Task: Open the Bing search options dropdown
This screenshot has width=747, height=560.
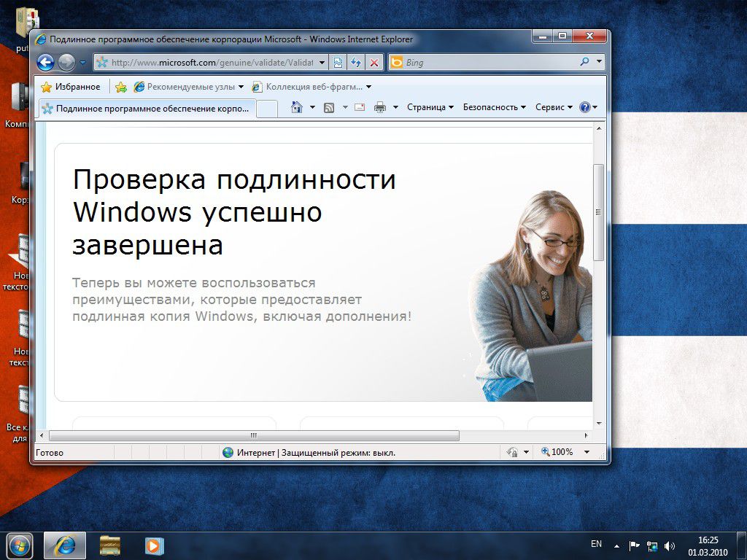Action: click(597, 62)
